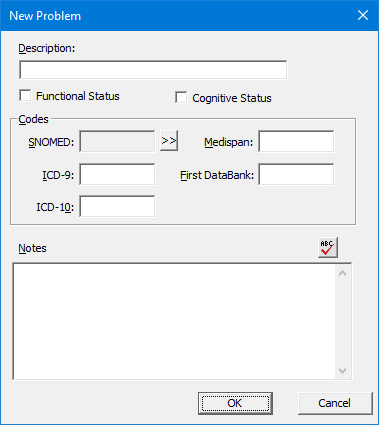Image resolution: width=379 pixels, height=425 pixels.
Task: Click the Description label text
Action: [x=47, y=48]
